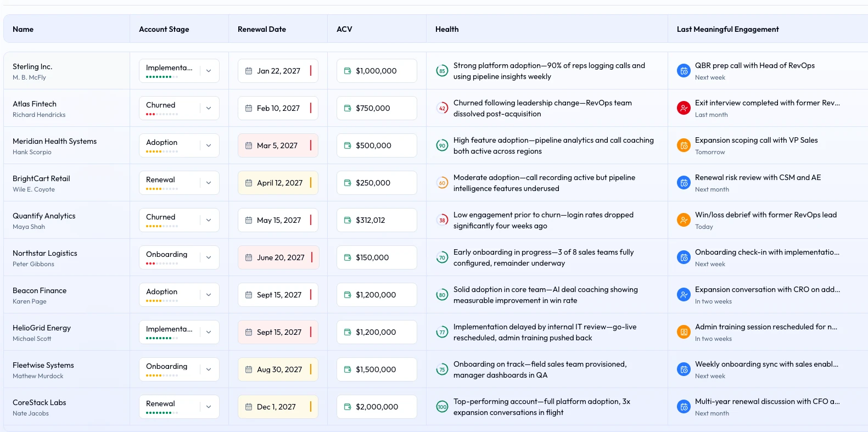Open Beacon Finance account name link

click(x=40, y=290)
